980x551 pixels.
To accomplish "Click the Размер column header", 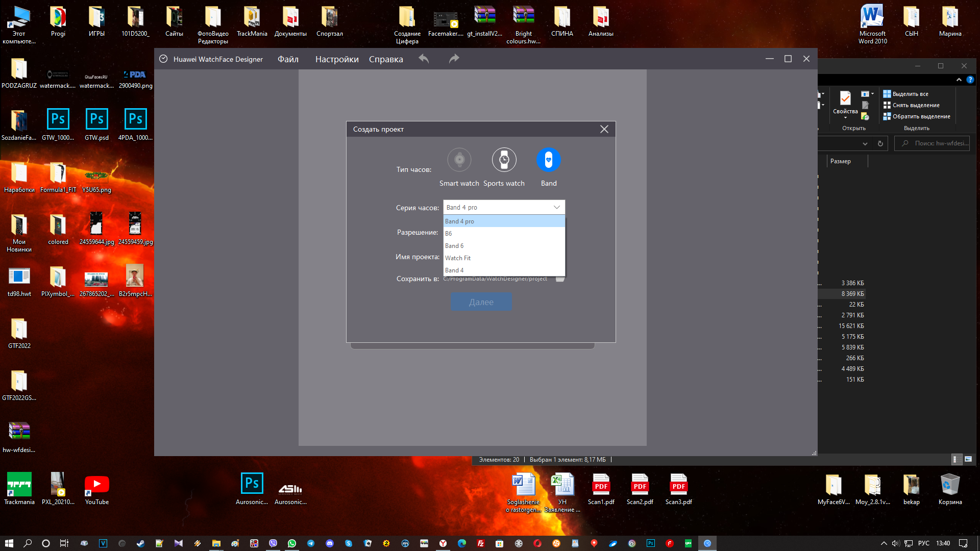I will pyautogui.click(x=841, y=161).
